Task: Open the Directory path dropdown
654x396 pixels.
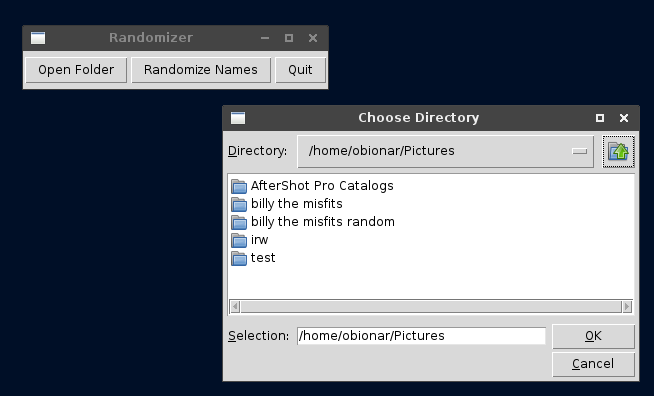Action: point(445,151)
